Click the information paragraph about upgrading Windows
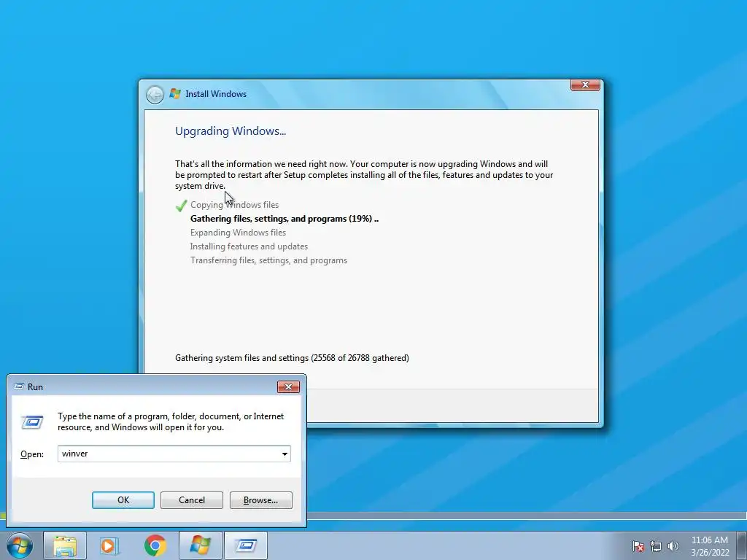Viewport: 747px width, 560px height. click(364, 175)
